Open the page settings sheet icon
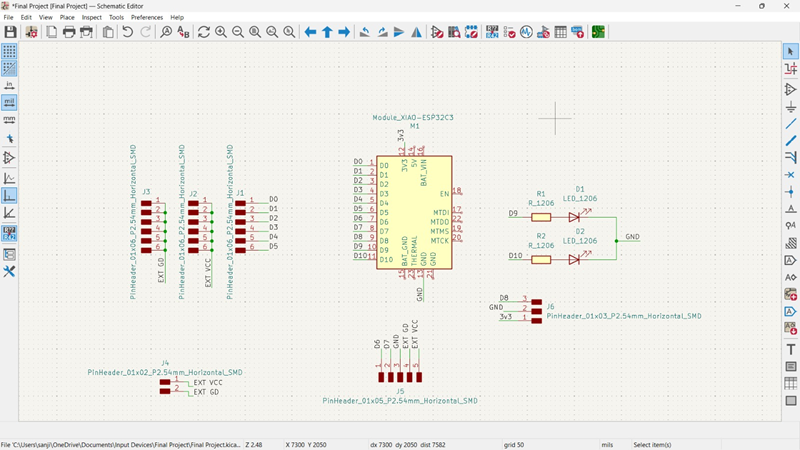The height and width of the screenshot is (450, 800). pos(52,32)
